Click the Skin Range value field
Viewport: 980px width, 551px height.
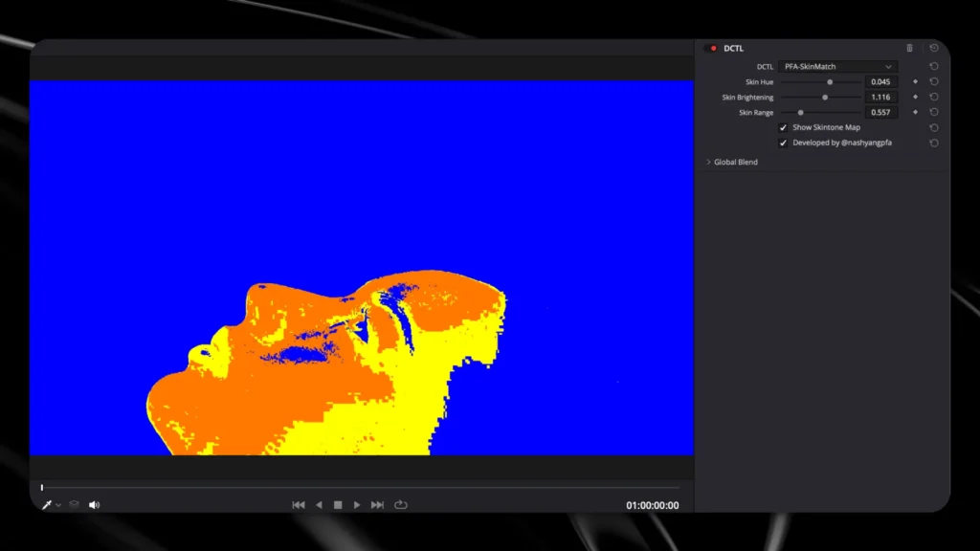[x=880, y=113]
